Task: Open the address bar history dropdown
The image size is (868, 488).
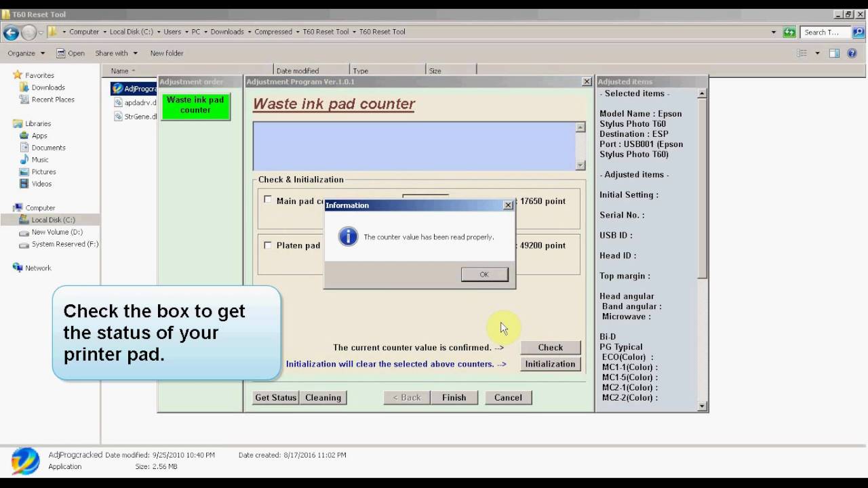Action: pos(774,32)
